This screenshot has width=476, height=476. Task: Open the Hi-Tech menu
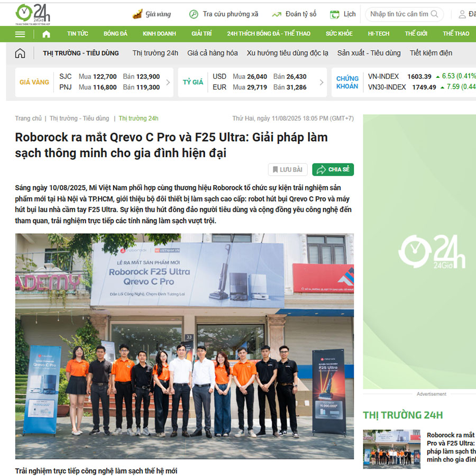tap(379, 34)
